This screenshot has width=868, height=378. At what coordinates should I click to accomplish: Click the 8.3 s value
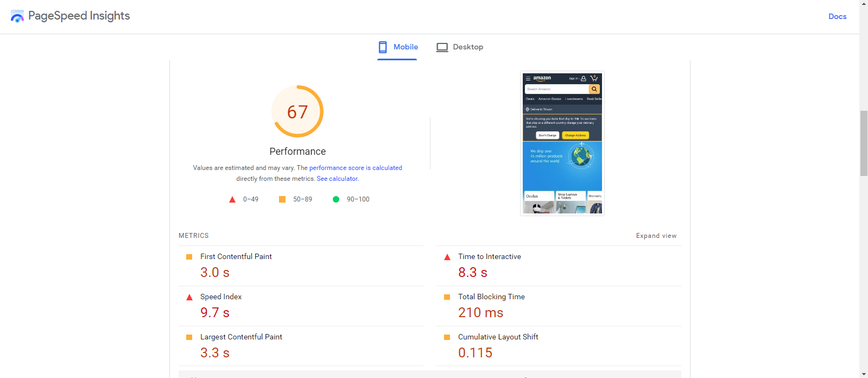click(473, 273)
